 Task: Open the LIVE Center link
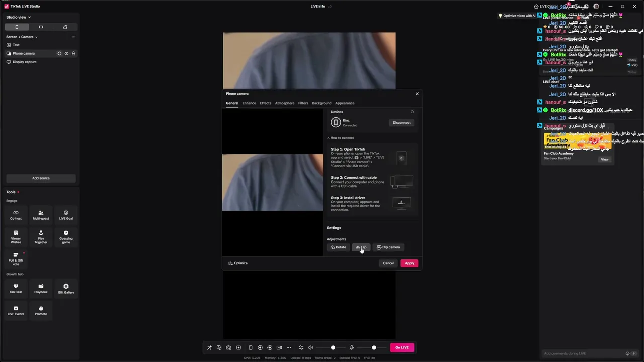[x=546, y=6]
